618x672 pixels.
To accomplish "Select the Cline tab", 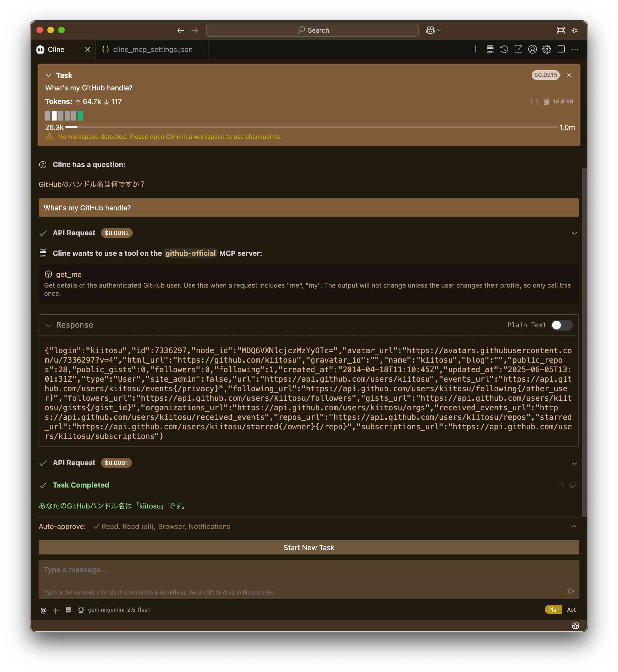I will point(56,50).
